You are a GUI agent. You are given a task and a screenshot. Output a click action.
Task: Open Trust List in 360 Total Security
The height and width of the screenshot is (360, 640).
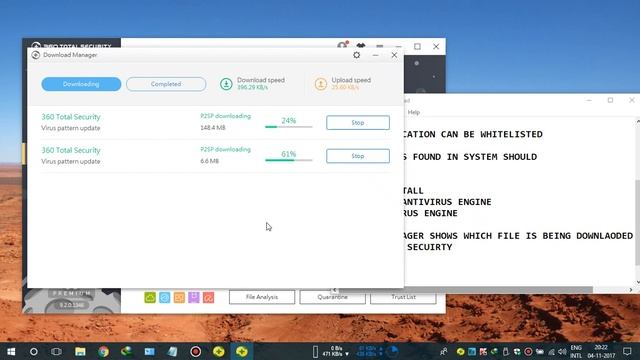[x=403, y=297]
